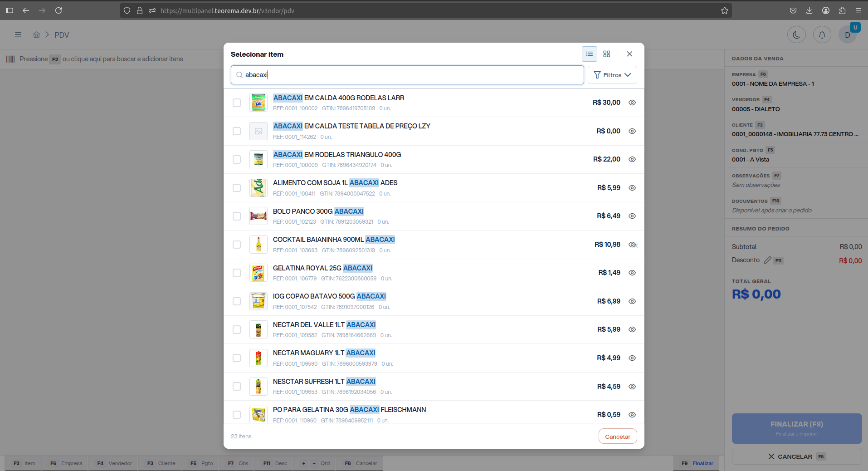Image resolution: width=868 pixels, height=471 pixels.
Task: View details of NECTAR DEL VALLE 1LT
Action: coord(632,329)
